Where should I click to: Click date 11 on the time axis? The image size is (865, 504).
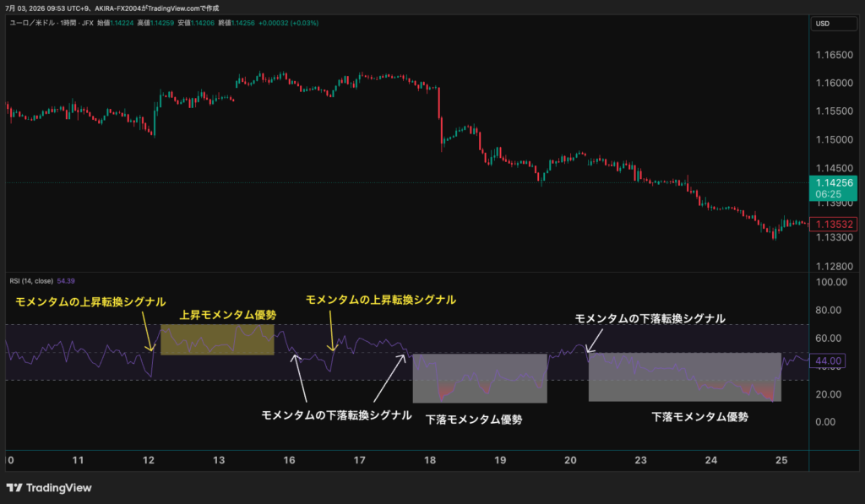coord(78,460)
